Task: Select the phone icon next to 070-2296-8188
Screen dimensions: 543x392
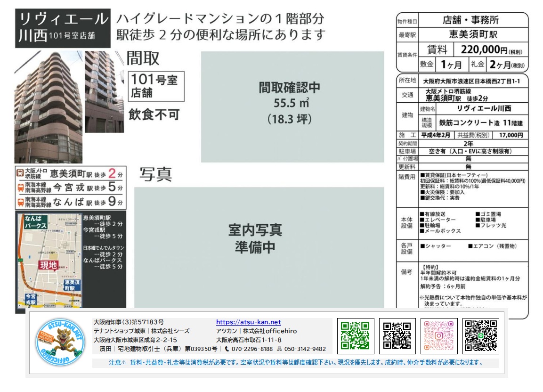Action: [227, 349]
